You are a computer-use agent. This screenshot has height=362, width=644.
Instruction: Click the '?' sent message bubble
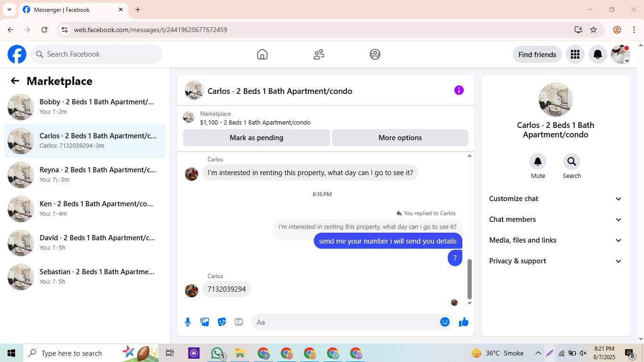click(x=455, y=258)
